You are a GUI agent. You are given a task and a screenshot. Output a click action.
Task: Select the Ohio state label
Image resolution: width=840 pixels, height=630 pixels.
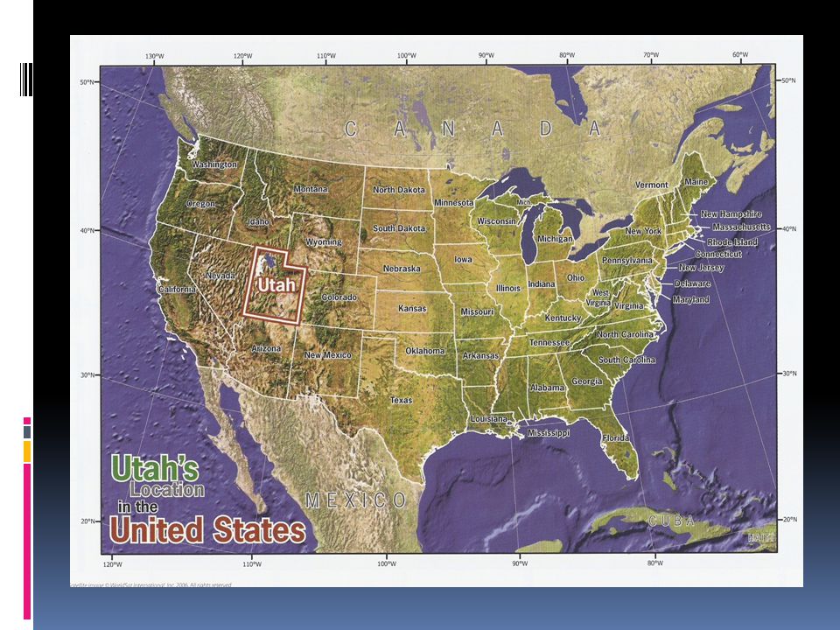point(576,277)
